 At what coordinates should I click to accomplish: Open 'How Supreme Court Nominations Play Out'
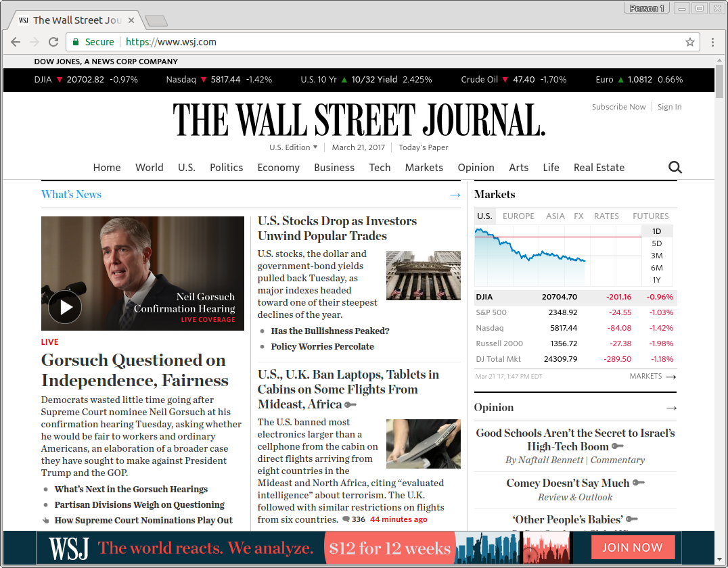click(143, 520)
